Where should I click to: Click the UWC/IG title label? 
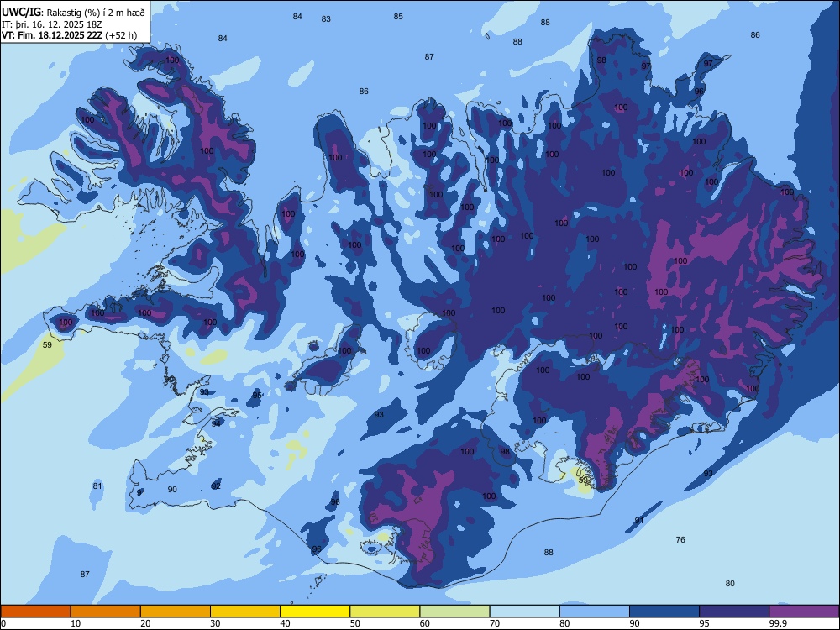click(21, 13)
